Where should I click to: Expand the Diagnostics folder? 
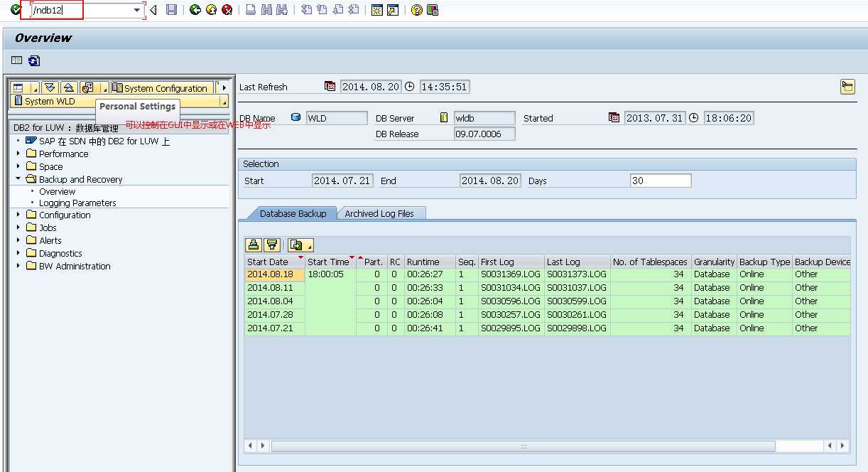[18, 253]
